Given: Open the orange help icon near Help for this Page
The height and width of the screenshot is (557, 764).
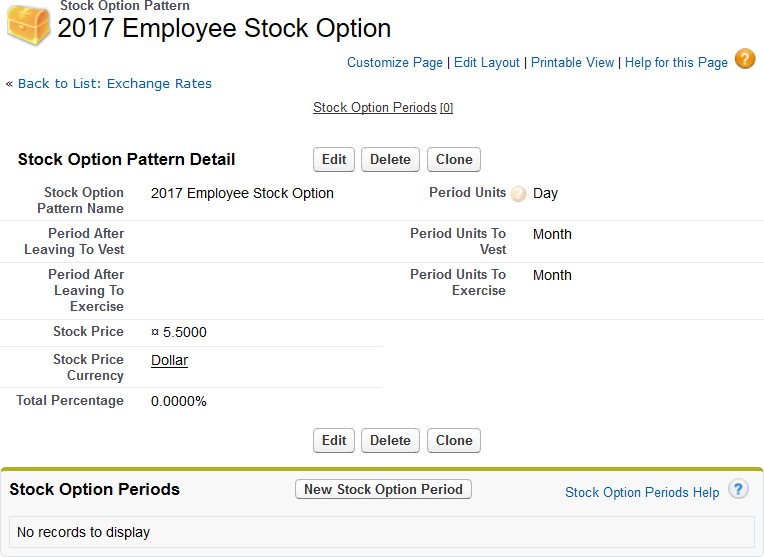Looking at the screenshot, I should point(745,59).
